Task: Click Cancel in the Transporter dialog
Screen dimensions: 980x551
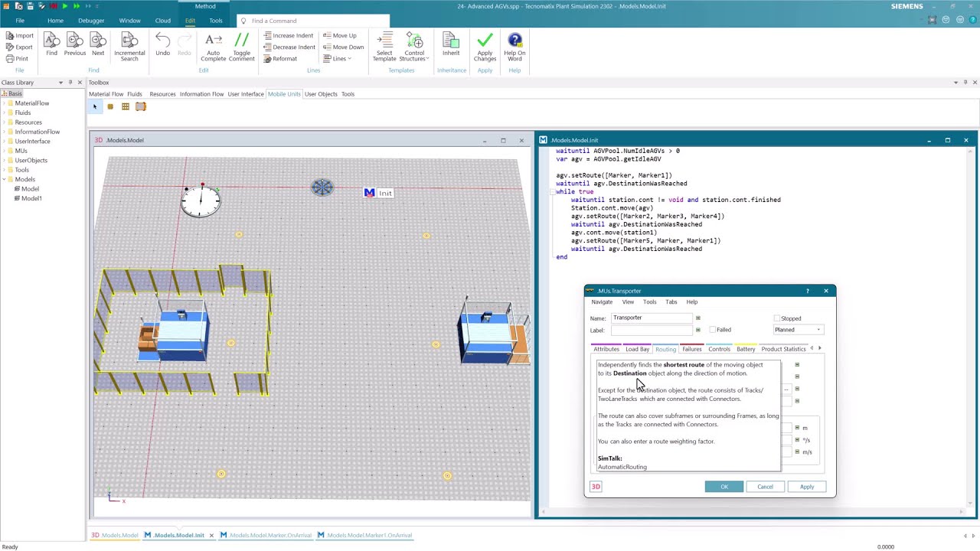Action: coord(765,487)
